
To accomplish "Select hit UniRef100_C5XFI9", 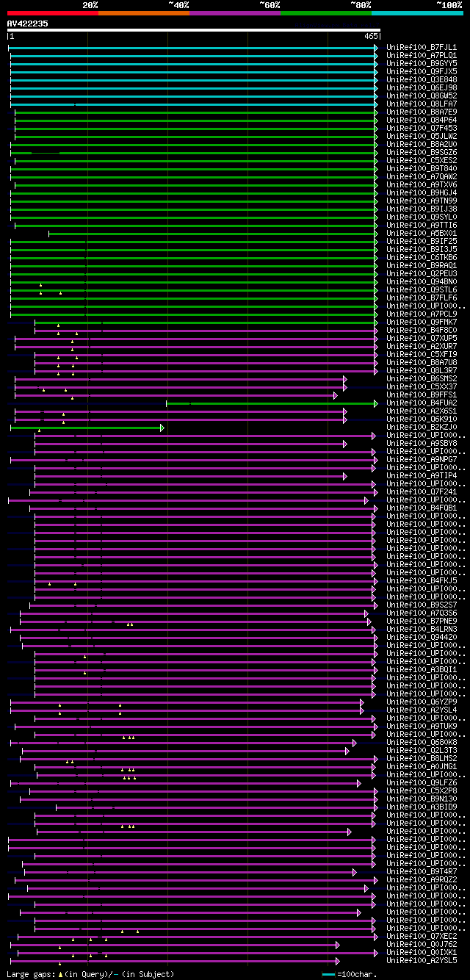I will [422, 354].
